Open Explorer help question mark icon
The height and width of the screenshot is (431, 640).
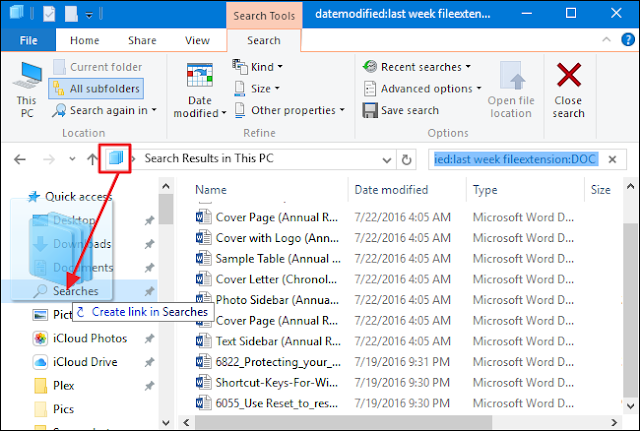[x=628, y=40]
